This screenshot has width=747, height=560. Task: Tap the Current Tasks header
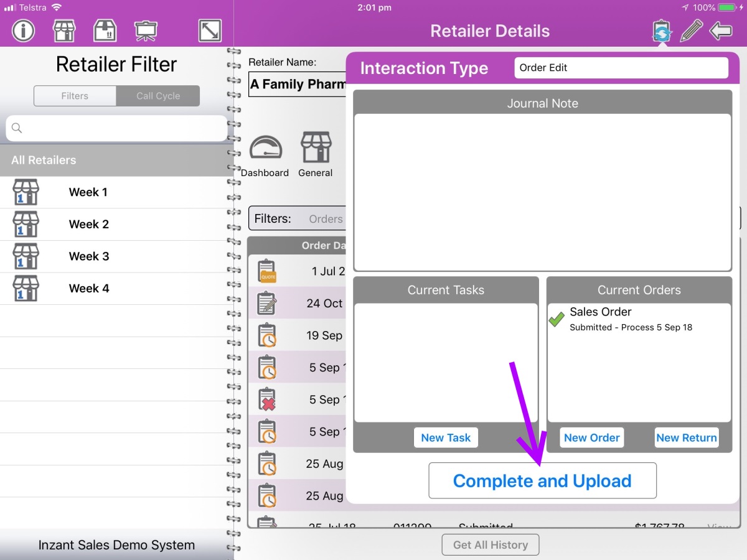tap(446, 290)
